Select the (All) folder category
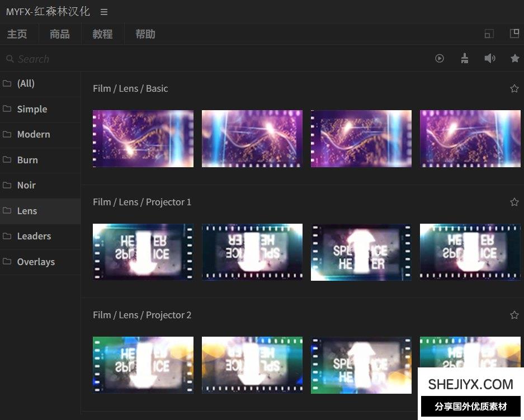The width and height of the screenshot is (524, 420). click(x=26, y=83)
